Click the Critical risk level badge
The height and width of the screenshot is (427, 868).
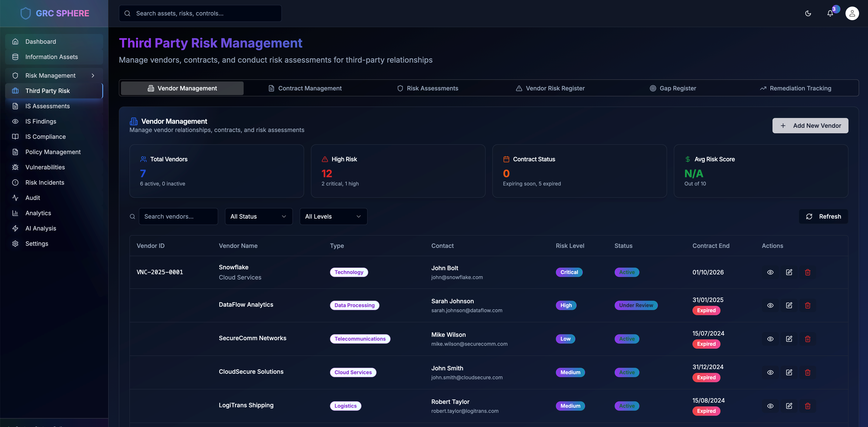(569, 272)
